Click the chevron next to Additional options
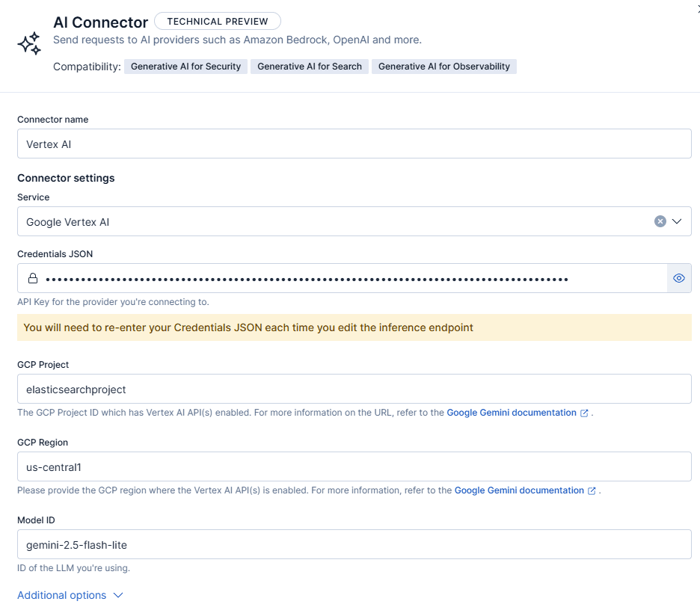700x616 pixels. tap(117, 595)
